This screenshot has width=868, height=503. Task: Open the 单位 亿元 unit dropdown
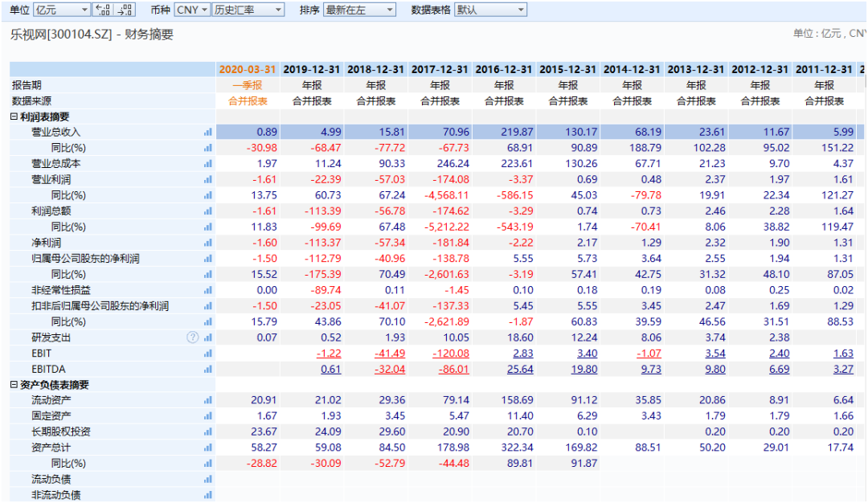[61, 10]
